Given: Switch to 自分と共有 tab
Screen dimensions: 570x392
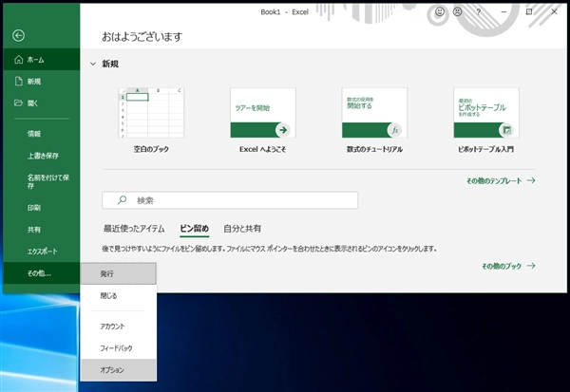Looking at the screenshot, I should [x=242, y=229].
